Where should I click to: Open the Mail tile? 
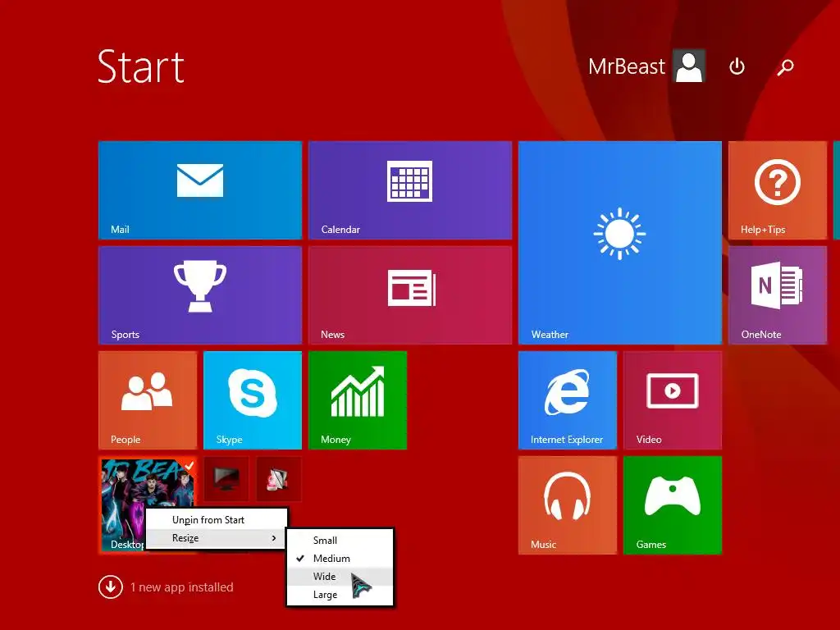(x=200, y=190)
